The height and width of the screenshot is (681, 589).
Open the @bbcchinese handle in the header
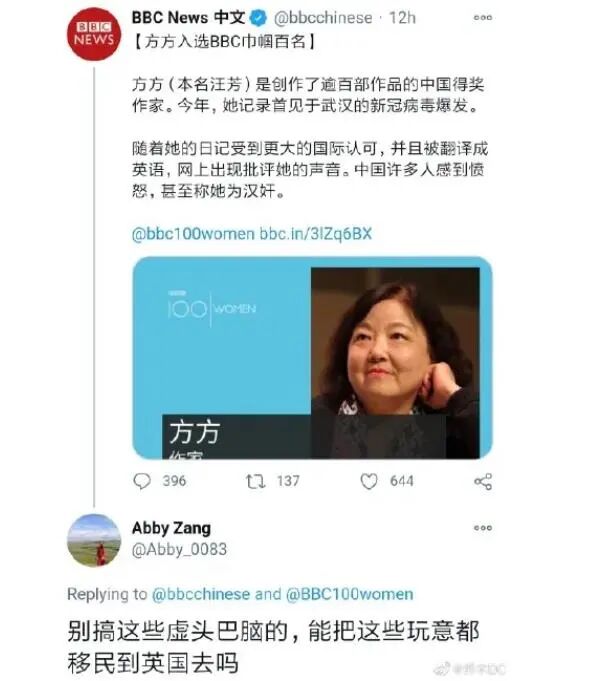pos(323,18)
